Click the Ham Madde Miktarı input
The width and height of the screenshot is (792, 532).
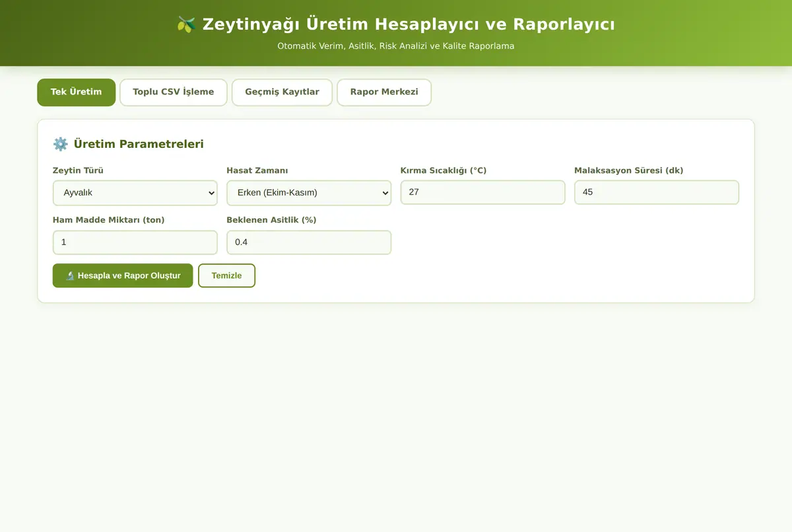click(x=135, y=242)
